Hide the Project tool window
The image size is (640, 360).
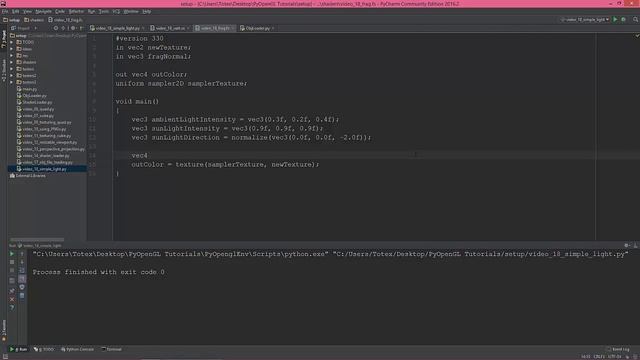81,28
